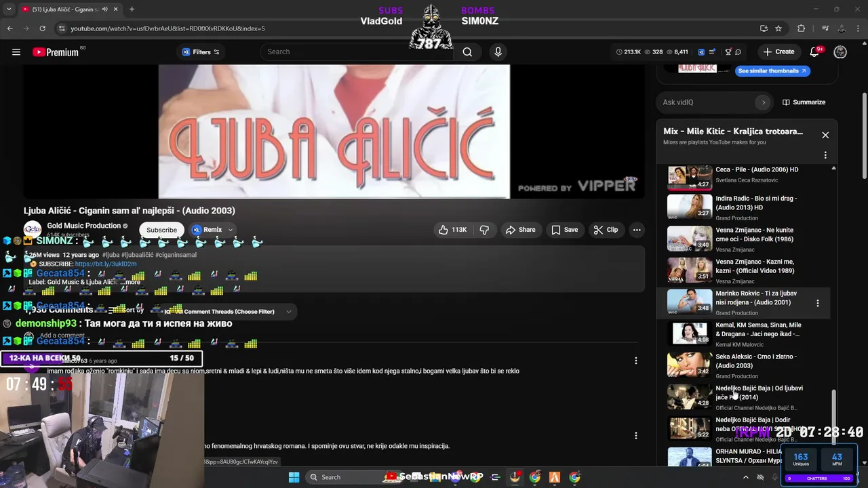Play Nedeljko Bajić Baja - Od ljubavi jače
The image size is (868, 488).
(x=743, y=398)
